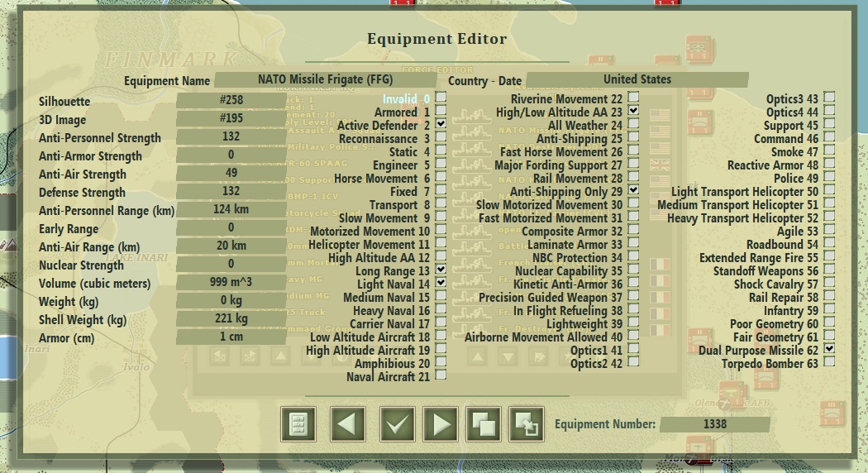Check the Static 4 box

tap(441, 150)
